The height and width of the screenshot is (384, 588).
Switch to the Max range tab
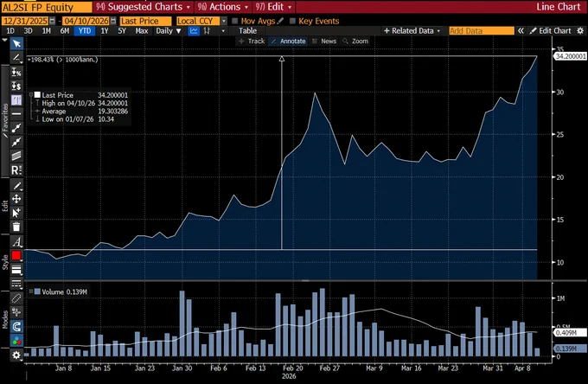[141, 31]
